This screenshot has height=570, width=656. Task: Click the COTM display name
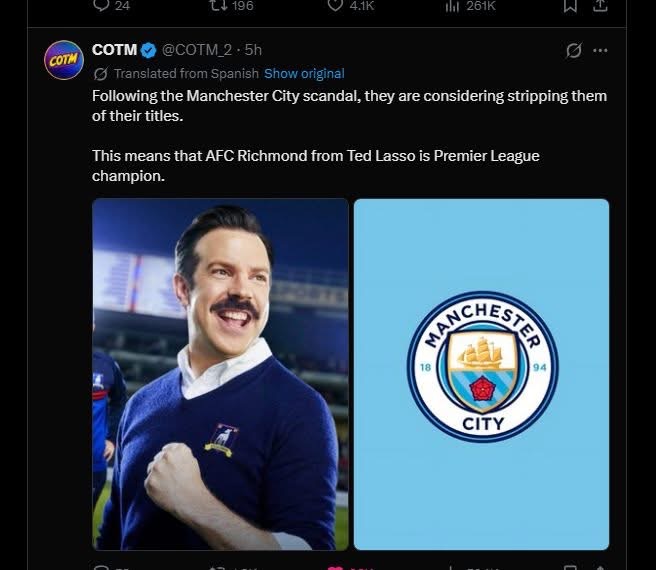point(114,50)
